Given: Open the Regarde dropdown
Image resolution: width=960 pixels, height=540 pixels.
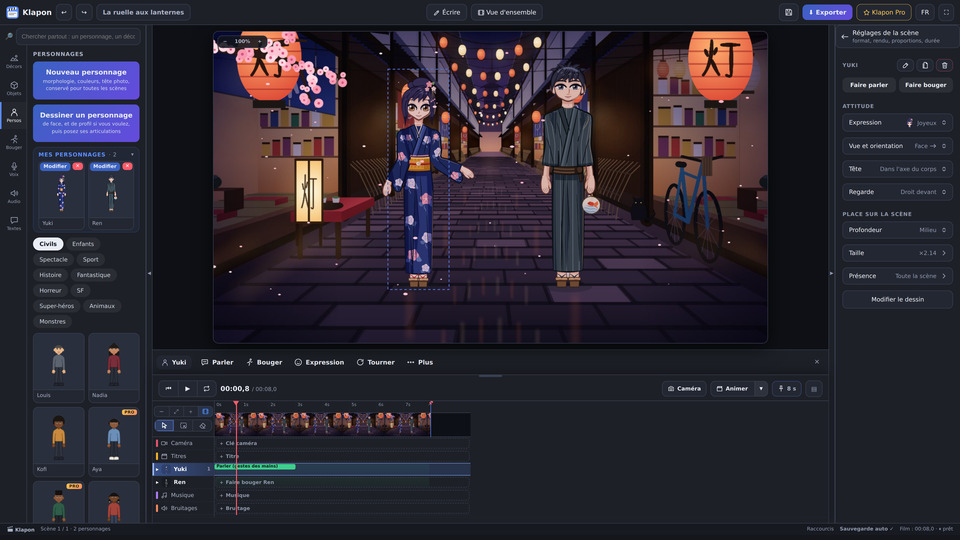Looking at the screenshot, I should pos(897,192).
